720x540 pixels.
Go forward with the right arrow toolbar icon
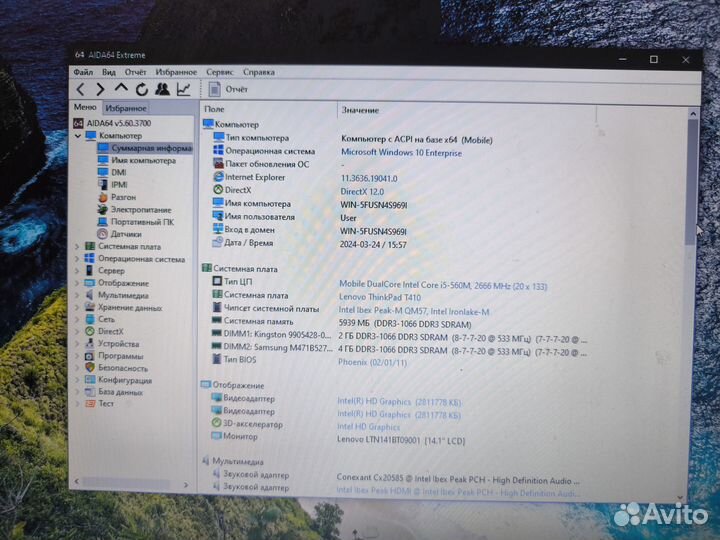[100, 89]
